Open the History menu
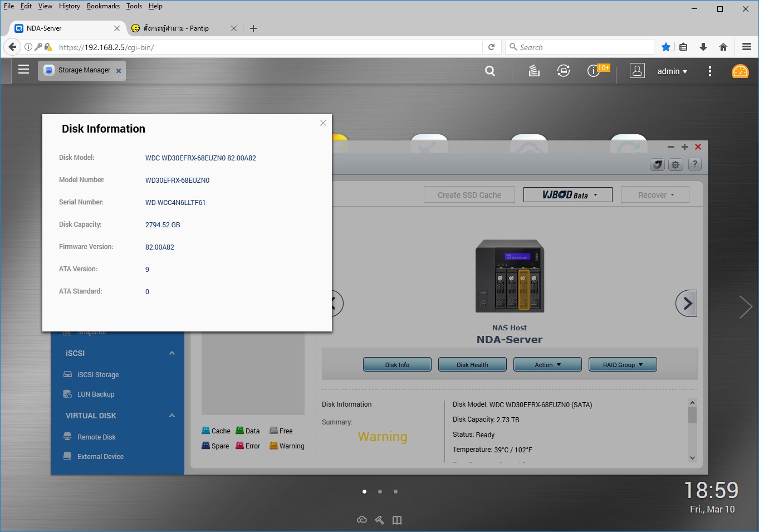This screenshot has height=532, width=759. [x=70, y=6]
